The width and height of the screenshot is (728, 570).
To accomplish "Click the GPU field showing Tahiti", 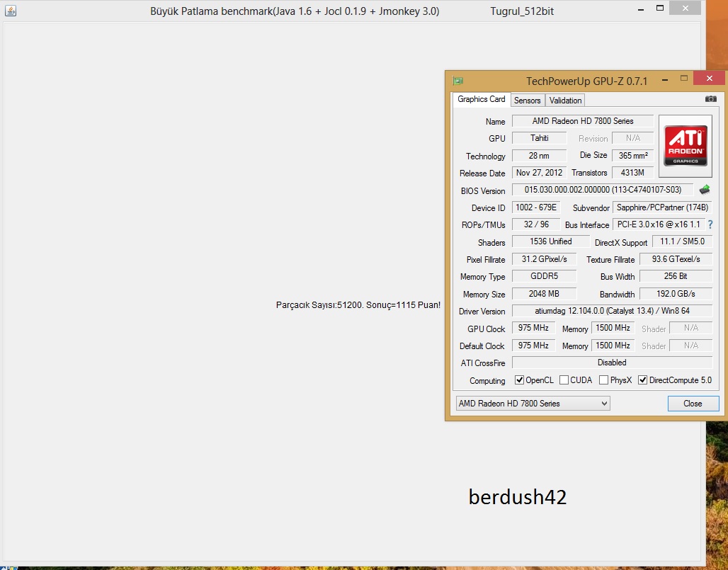I will tap(539, 138).
